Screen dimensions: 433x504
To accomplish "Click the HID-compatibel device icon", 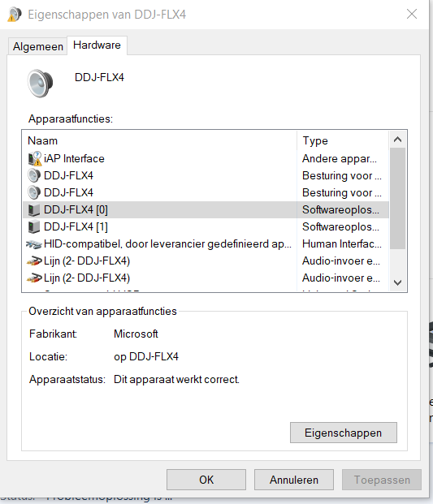I will click(34, 244).
